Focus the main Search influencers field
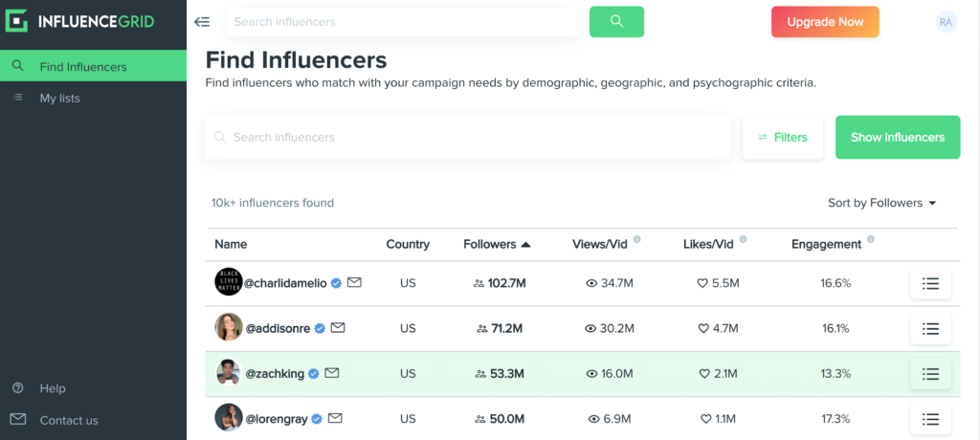 467,137
